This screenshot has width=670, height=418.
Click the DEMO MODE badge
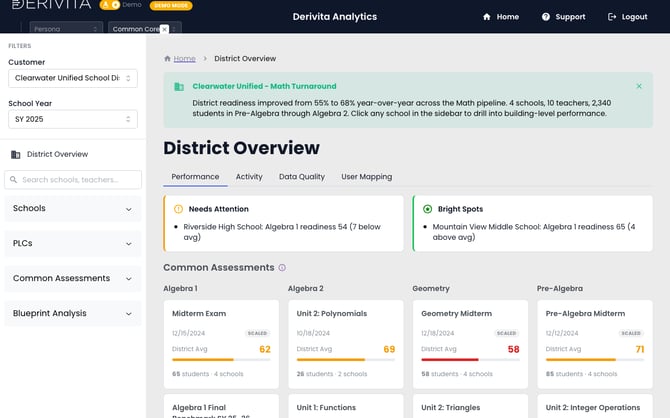pos(171,6)
